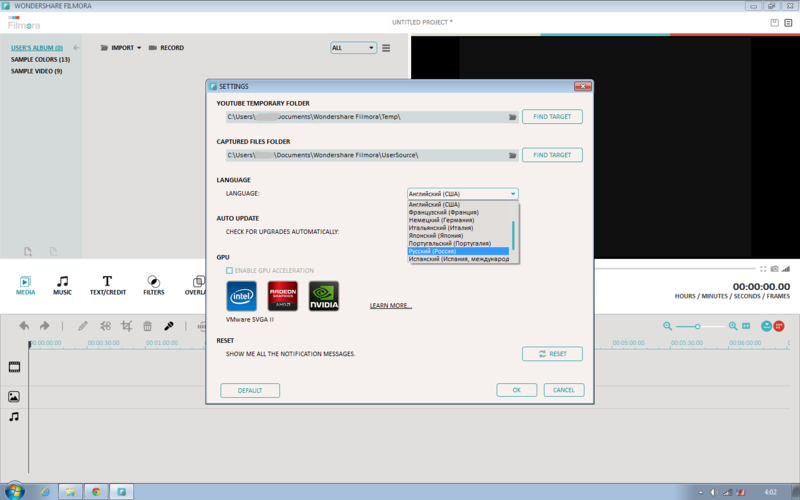Open the Overlays tab behind the dialog
800x500 pixels.
pyautogui.click(x=195, y=285)
